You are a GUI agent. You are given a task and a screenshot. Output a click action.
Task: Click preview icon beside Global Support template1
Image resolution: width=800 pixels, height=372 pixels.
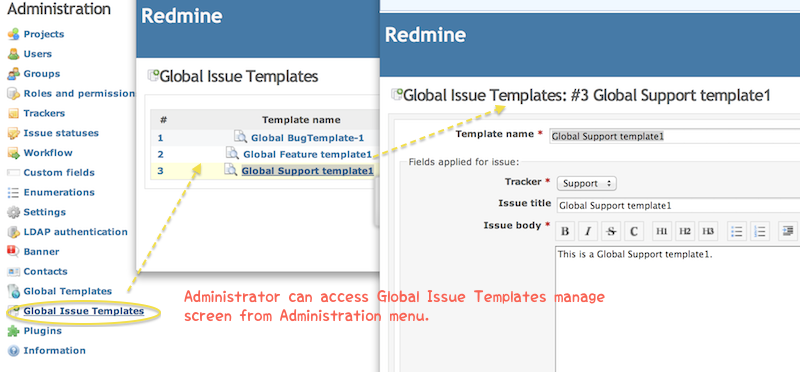(231, 170)
